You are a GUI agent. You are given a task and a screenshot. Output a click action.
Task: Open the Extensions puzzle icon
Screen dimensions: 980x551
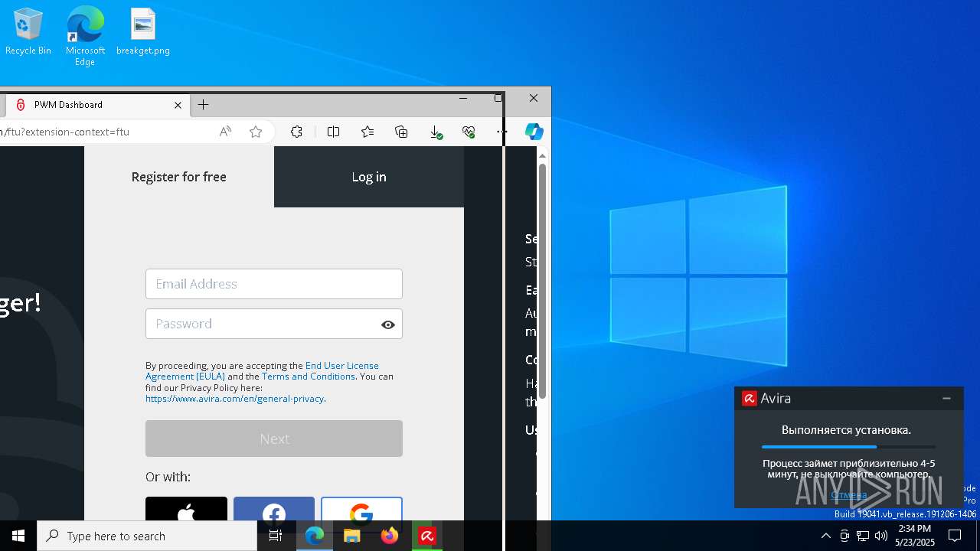click(x=297, y=132)
